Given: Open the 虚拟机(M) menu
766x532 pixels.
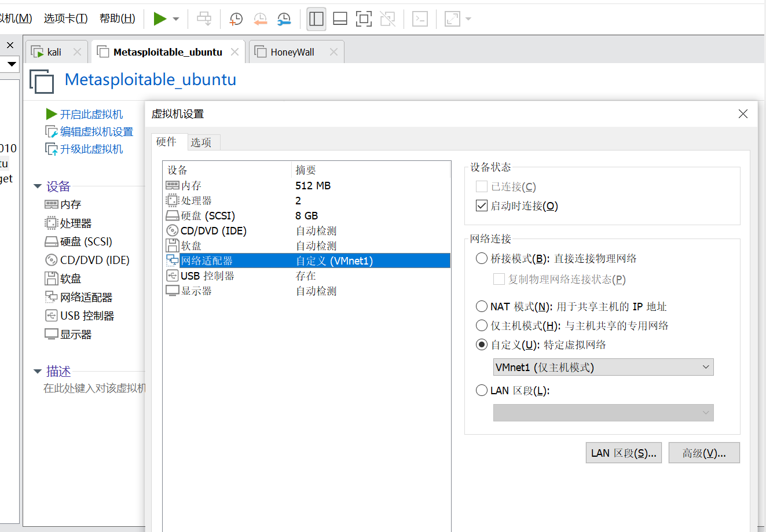Looking at the screenshot, I should [16, 19].
